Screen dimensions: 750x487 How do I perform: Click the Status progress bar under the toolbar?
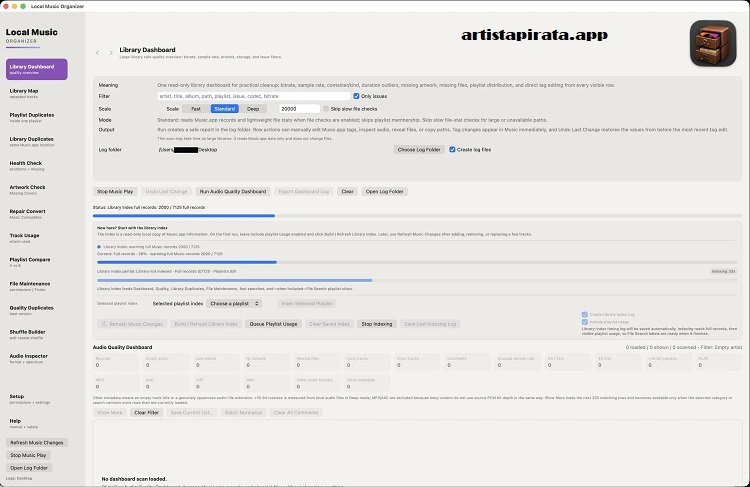click(417, 216)
